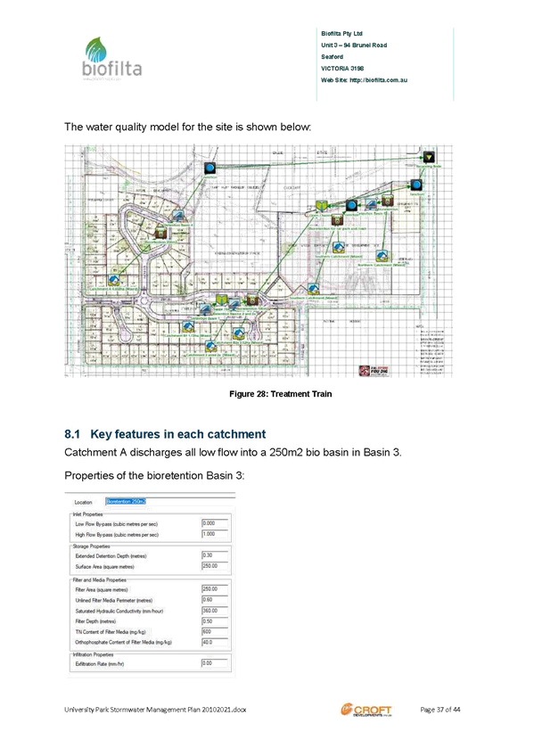The width and height of the screenshot is (534, 756).
Task: Click the Dial Before You Dig badge
Action: click(374, 370)
